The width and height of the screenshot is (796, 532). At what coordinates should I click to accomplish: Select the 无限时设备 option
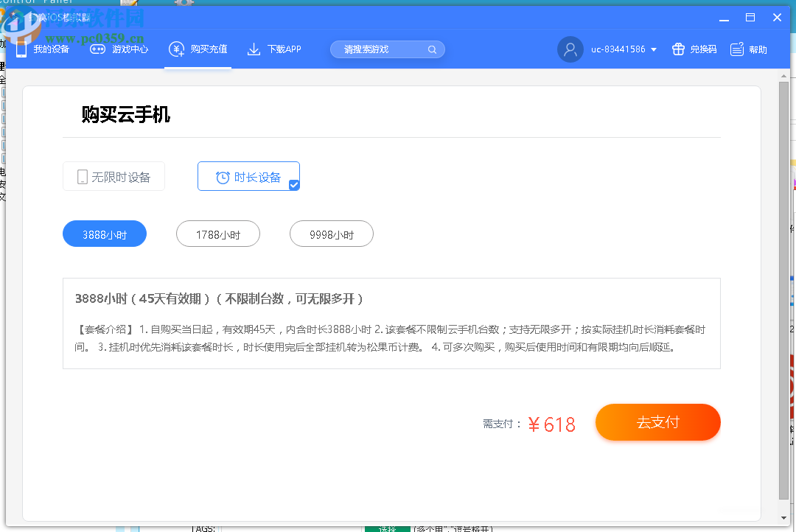114,176
